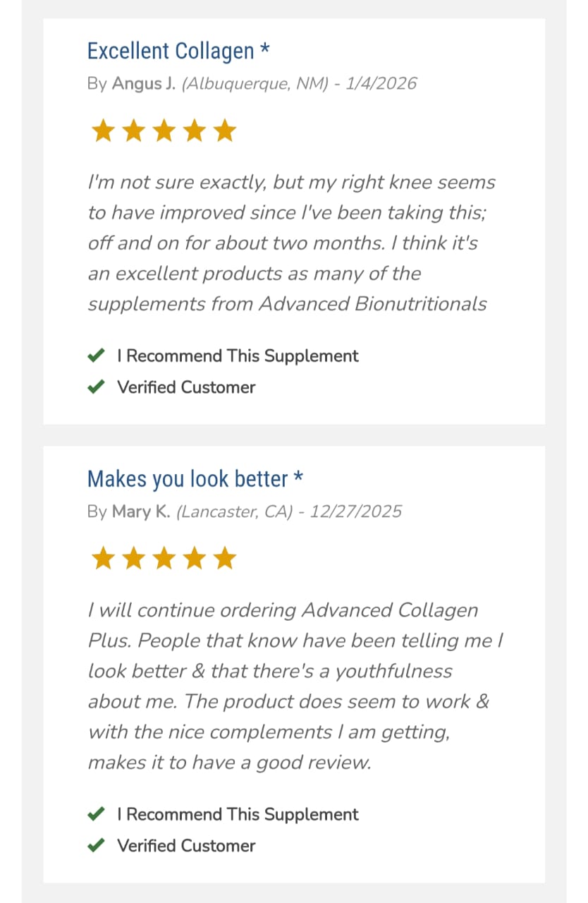Click Verified Customer checkmark in Mary review
588x903 pixels.
[96, 845]
